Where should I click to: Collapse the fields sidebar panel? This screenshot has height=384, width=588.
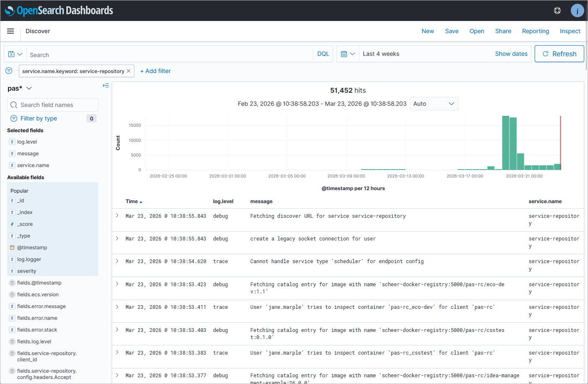[106, 86]
